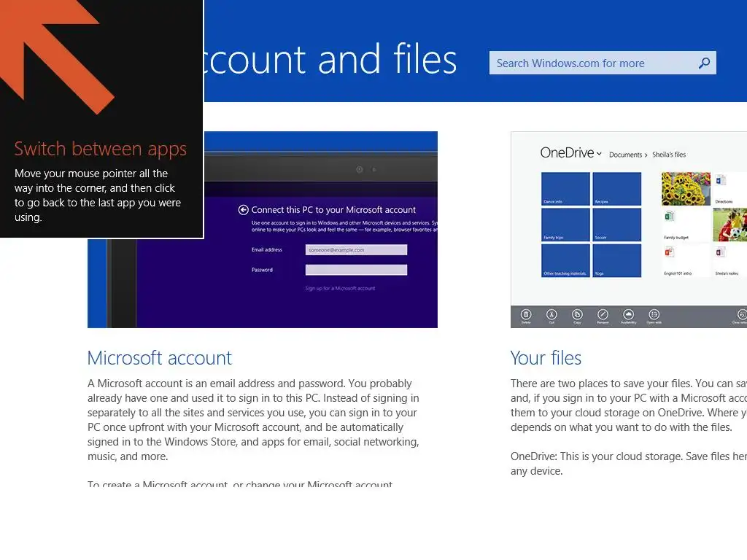Click the Password field in the illustration
This screenshot has height=560, width=747.
[x=356, y=270]
